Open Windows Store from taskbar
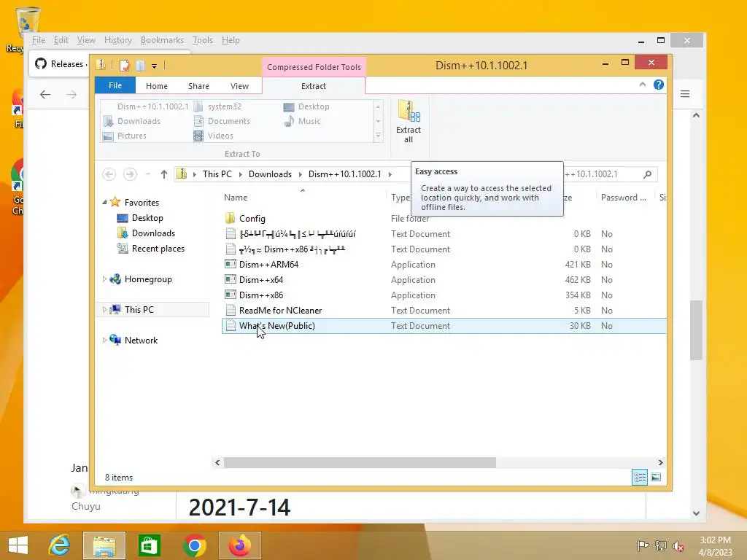Screen dimensions: 747x560 [149, 545]
